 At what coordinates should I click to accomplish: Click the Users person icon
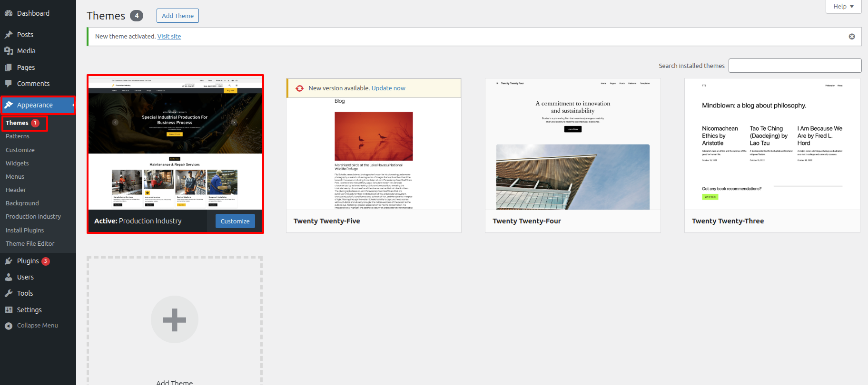9,277
